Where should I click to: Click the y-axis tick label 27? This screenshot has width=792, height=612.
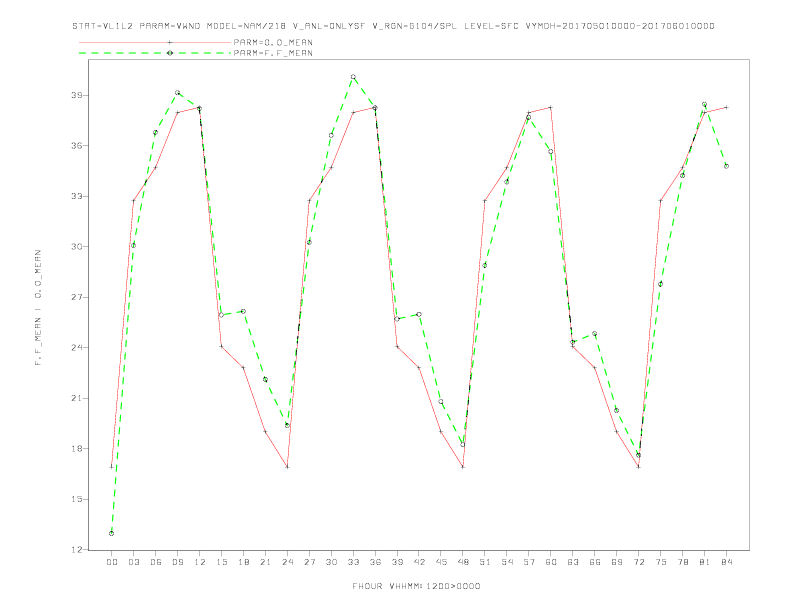pos(77,297)
